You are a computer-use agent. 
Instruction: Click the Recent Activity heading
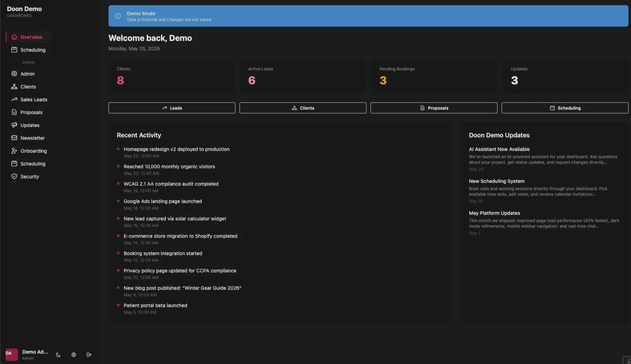(x=139, y=135)
